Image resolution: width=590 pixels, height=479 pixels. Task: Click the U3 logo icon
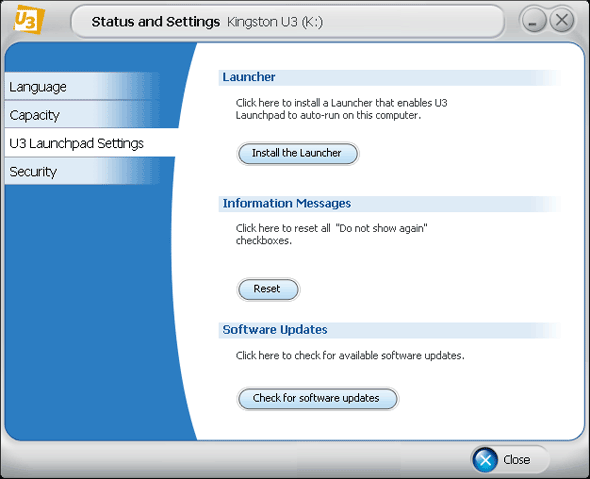click(29, 19)
